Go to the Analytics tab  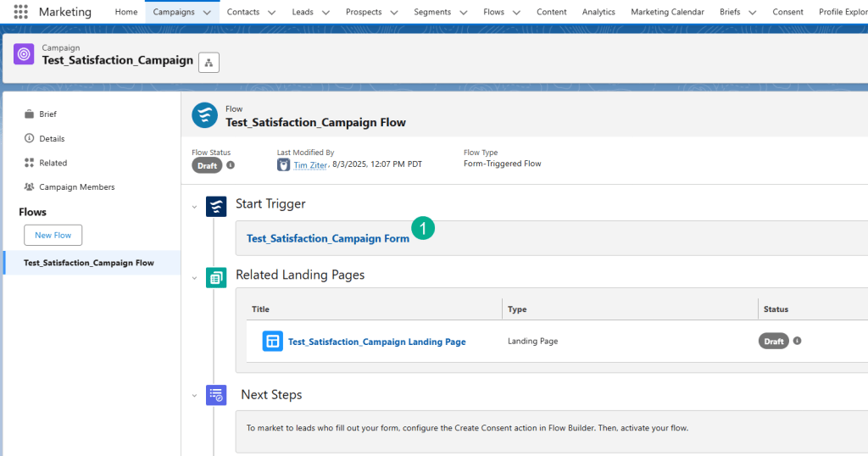599,12
